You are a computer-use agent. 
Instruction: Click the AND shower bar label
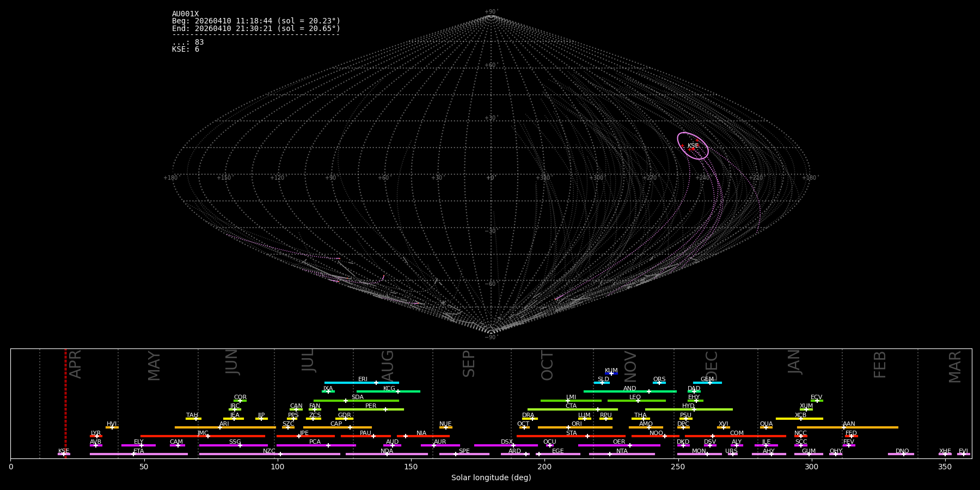[x=629, y=389]
